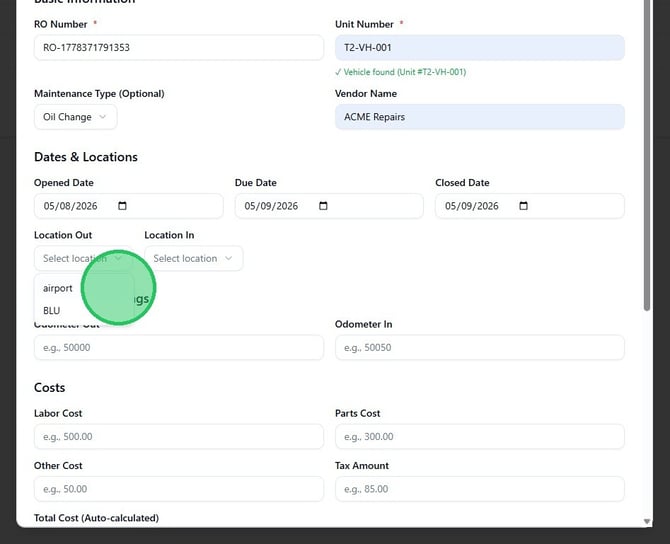Screen dimensions: 670x544
Task: Expand the Maintenance Type dropdown showing Oil Change
Action: [x=75, y=117]
